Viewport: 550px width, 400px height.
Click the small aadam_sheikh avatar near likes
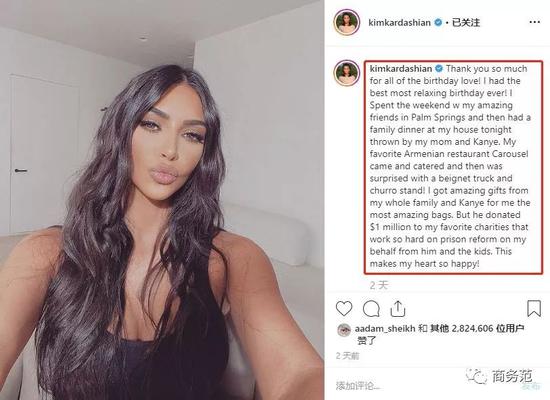click(344, 330)
